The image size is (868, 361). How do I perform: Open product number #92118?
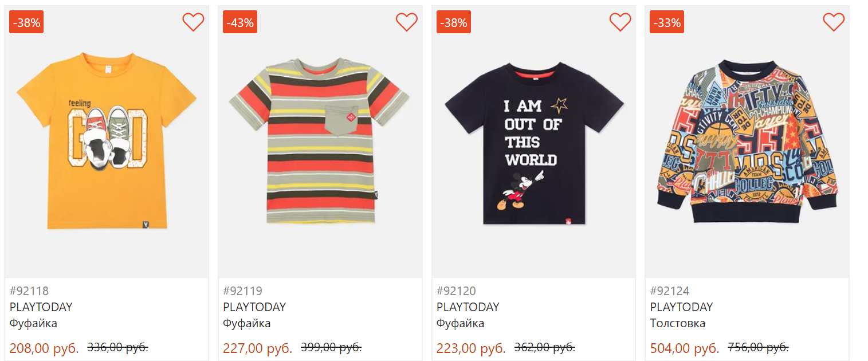[29, 291]
